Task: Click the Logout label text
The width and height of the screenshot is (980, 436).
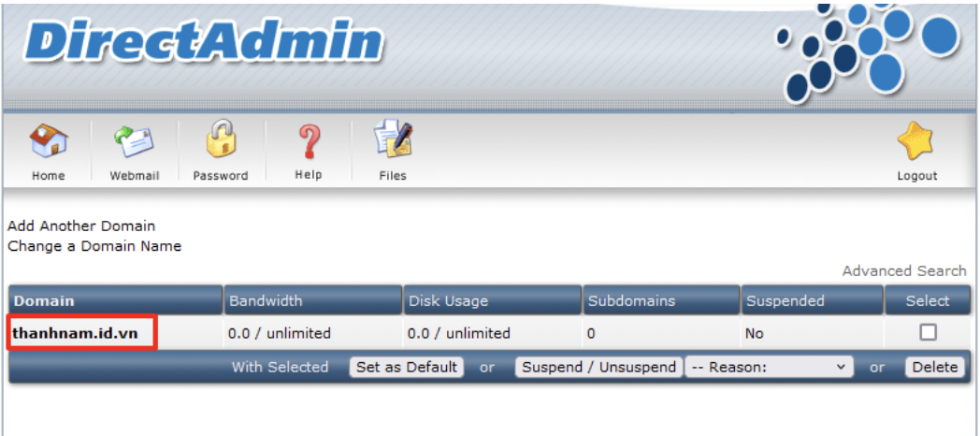Action: [x=917, y=176]
